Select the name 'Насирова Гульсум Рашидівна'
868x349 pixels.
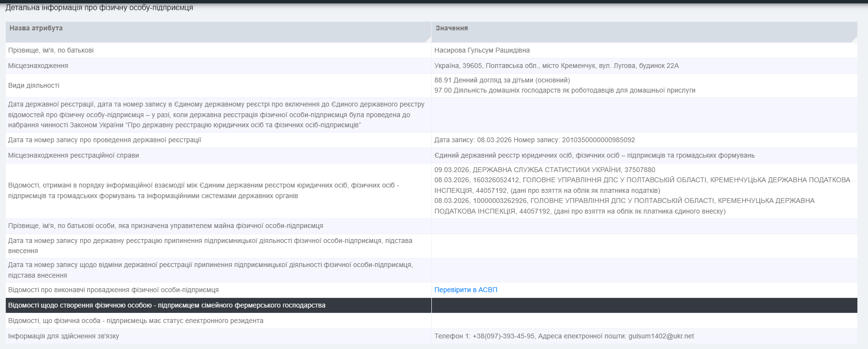tap(482, 50)
